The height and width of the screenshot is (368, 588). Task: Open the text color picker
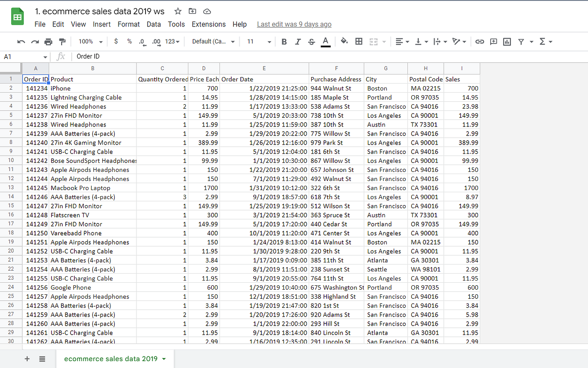point(326,41)
